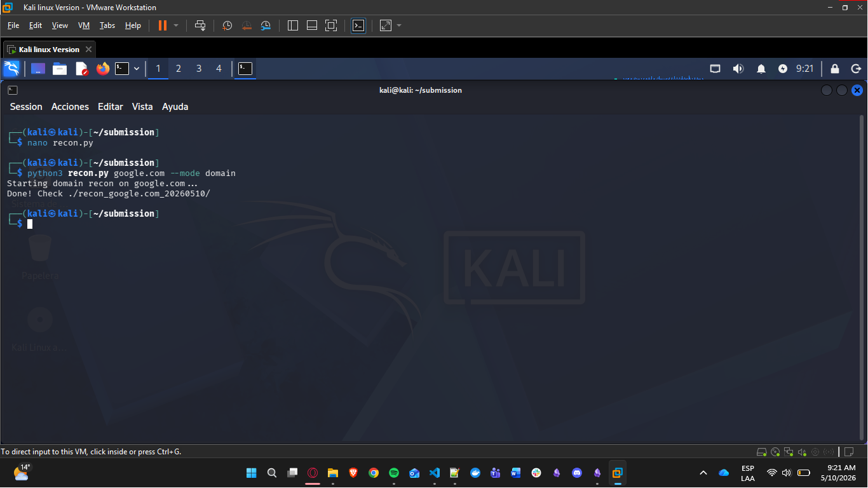868x488 pixels.
Task: Open the file manager in Kali panel
Action: pos(60,69)
